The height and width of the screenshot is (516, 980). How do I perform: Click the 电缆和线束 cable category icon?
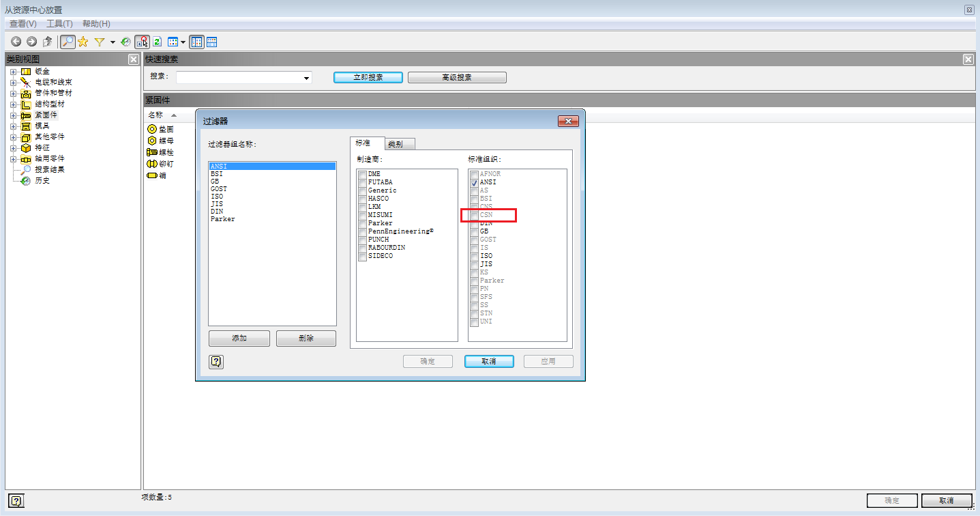click(x=26, y=82)
